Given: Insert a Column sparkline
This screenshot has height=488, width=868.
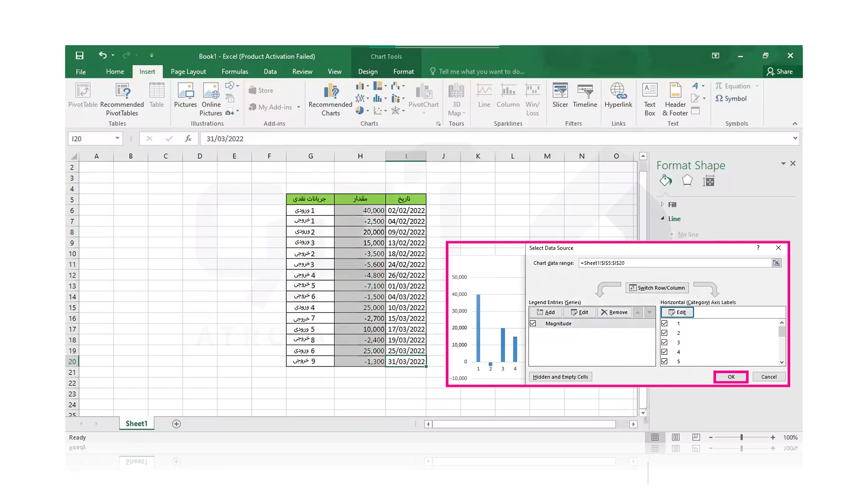Looking at the screenshot, I should coord(508,96).
